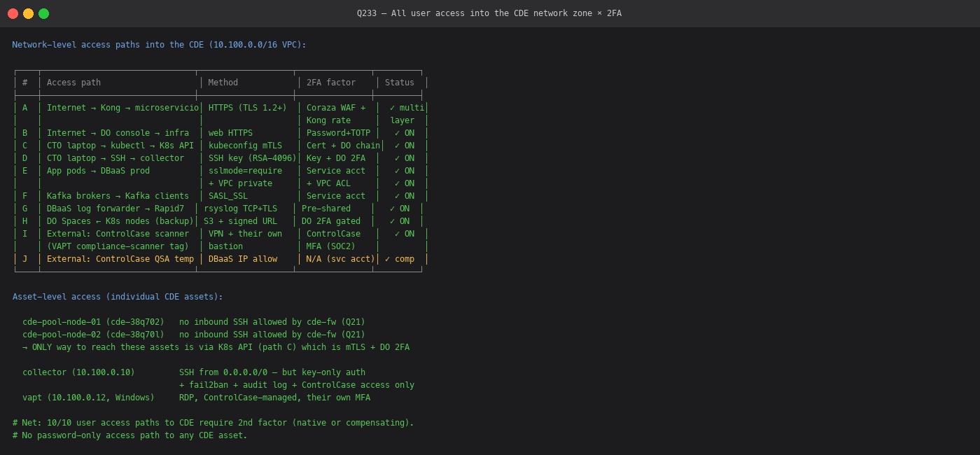Click the 'Pre-shared' factor cell
Screen dimensions: 980x455
coord(326,209)
